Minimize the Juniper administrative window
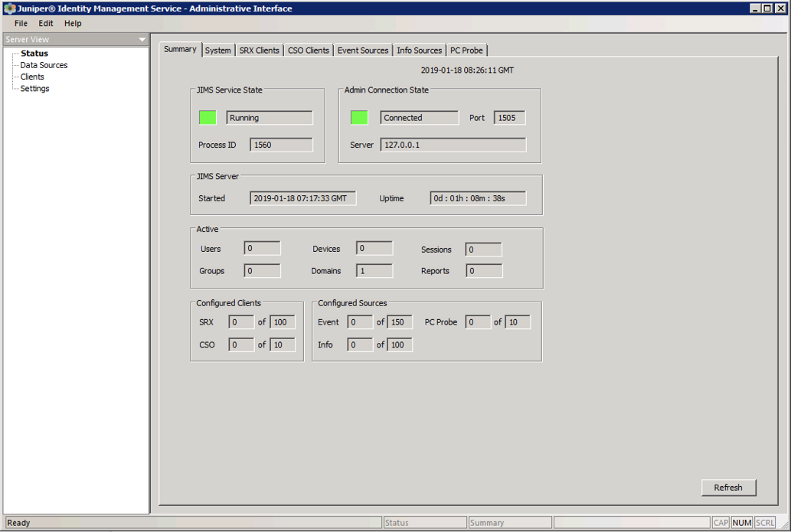The width and height of the screenshot is (791, 532). point(755,8)
